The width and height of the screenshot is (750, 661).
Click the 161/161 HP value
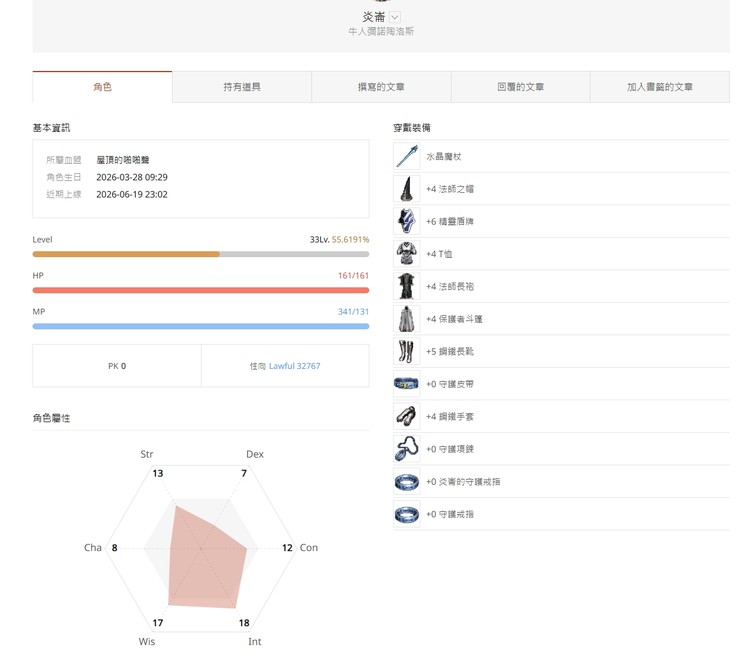pos(353,275)
